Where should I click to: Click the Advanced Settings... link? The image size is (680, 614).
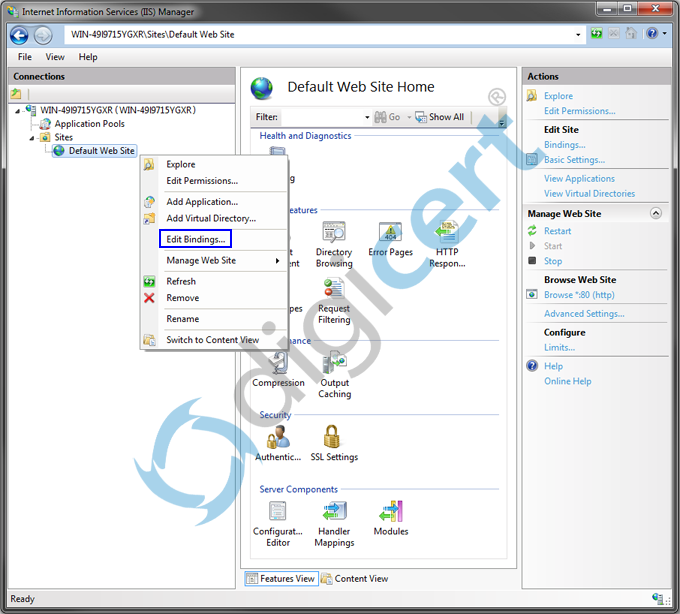click(584, 313)
